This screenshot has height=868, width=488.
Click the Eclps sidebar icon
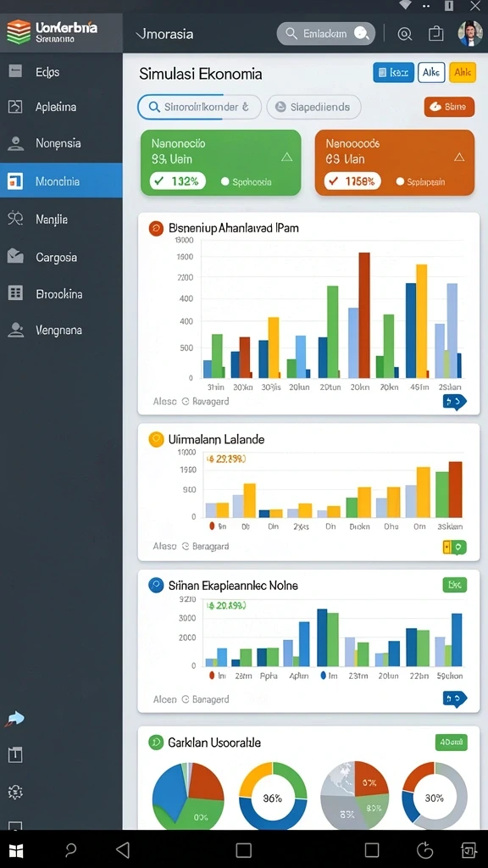(x=15, y=71)
